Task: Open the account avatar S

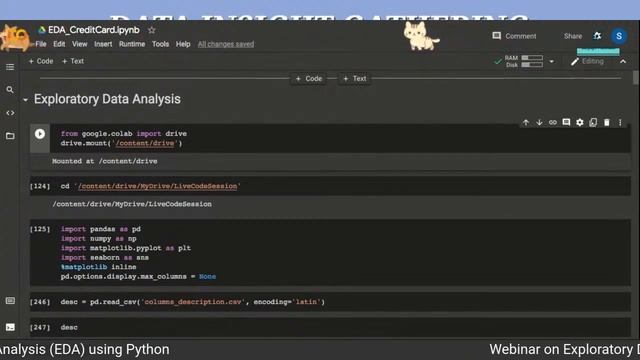Action: point(619,36)
